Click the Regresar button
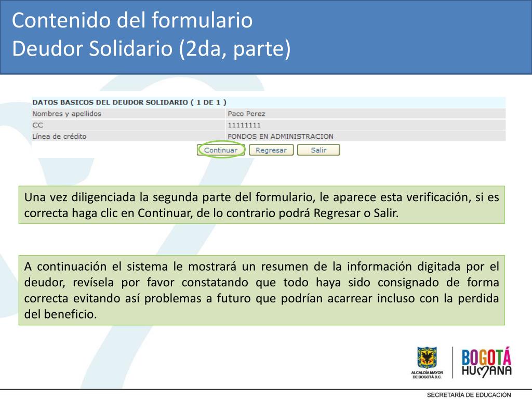Image resolution: width=532 pixels, height=399 pixels. pos(271,150)
